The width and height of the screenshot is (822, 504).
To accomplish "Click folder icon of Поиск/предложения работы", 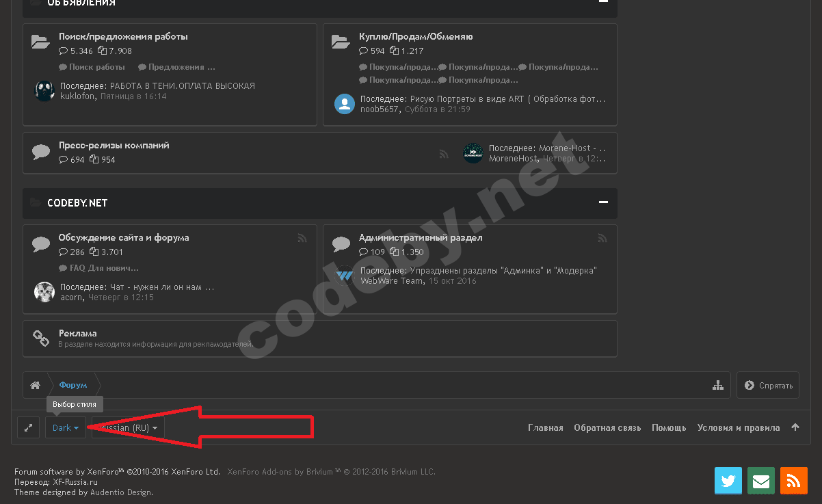I will click(41, 42).
